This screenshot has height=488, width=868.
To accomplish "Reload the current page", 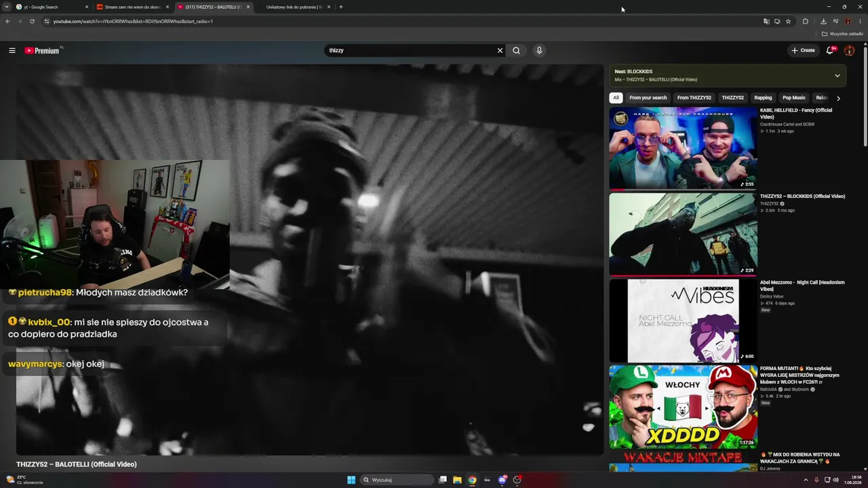I will (32, 21).
